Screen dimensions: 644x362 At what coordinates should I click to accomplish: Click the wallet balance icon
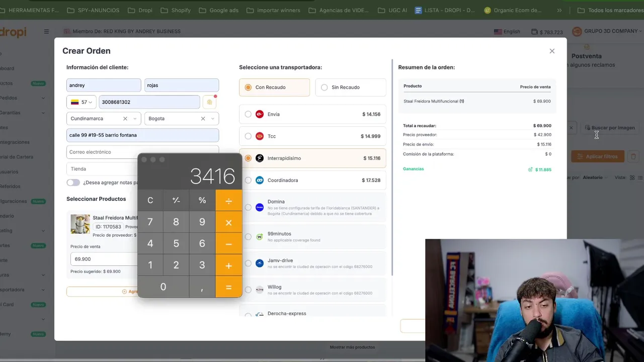534,32
